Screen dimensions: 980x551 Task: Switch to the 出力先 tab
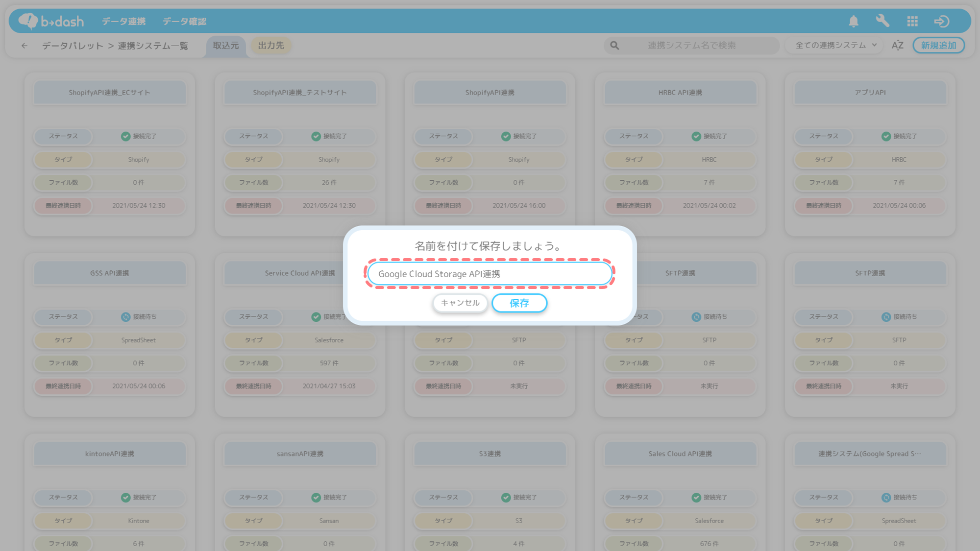pos(271,46)
